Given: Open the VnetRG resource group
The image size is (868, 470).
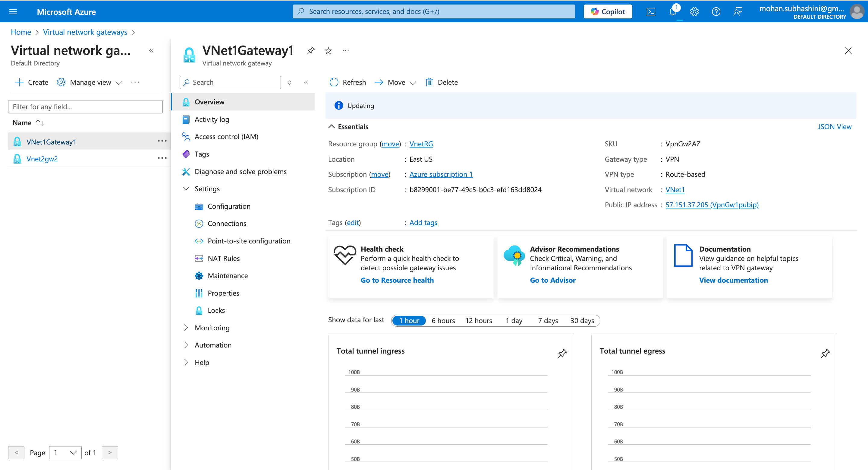Looking at the screenshot, I should tap(421, 144).
